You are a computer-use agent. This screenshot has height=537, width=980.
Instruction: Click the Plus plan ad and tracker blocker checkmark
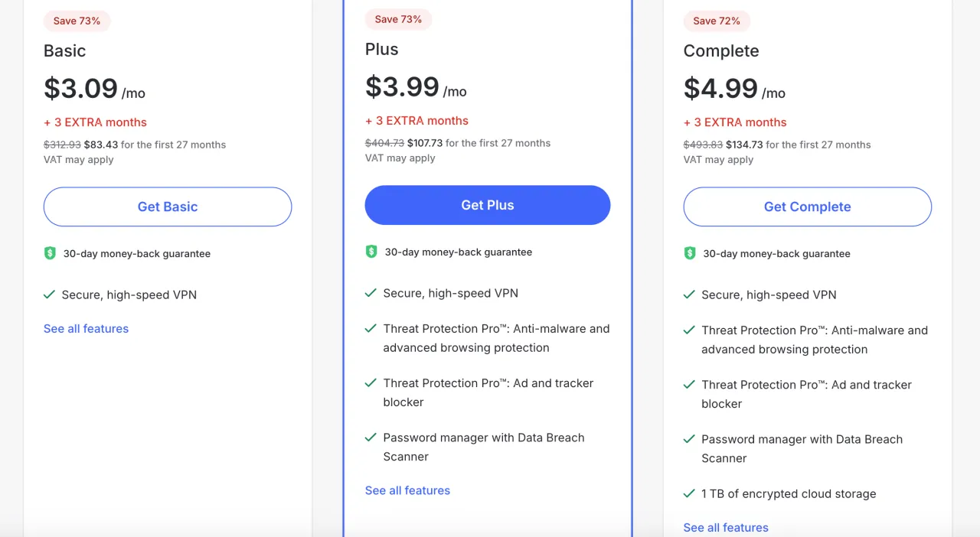tap(371, 382)
